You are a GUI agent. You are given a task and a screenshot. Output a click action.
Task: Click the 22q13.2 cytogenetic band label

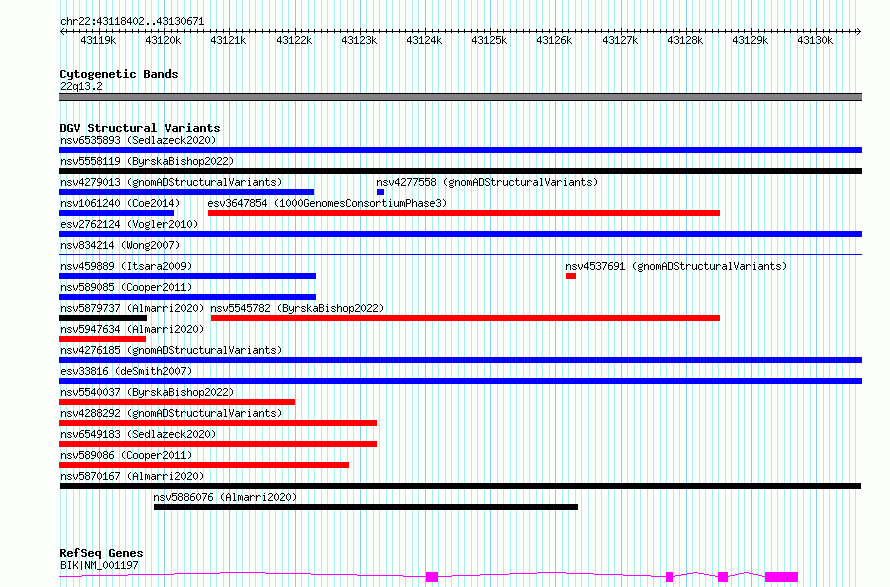81,86
